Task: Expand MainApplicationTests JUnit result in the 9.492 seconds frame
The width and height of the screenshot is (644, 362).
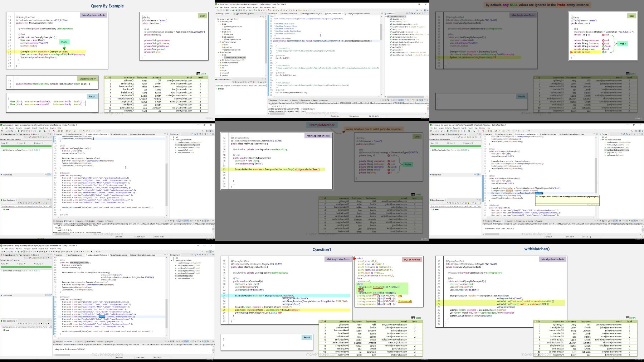Action: pos(1,150)
